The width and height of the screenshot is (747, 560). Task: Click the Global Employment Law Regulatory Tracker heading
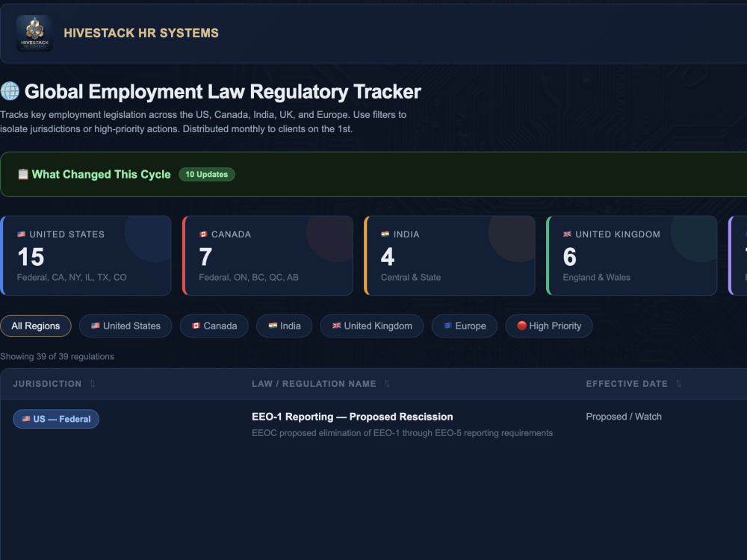pyautogui.click(x=223, y=91)
